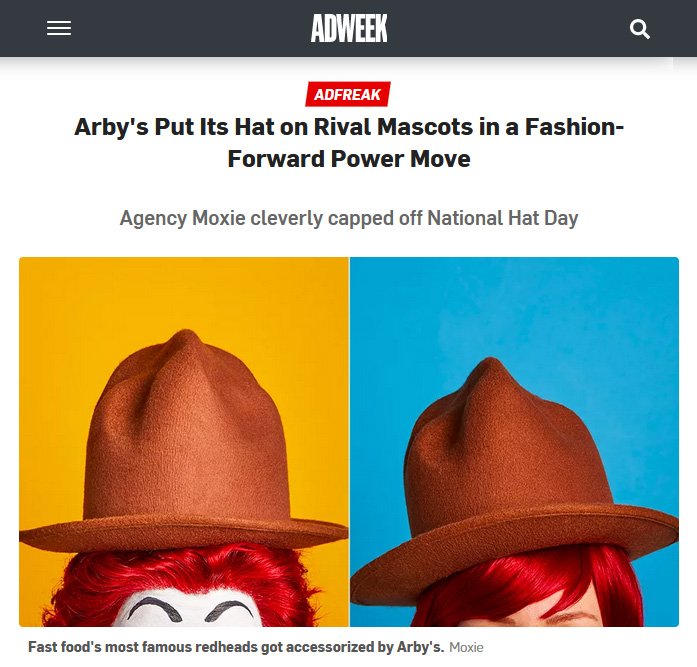This screenshot has width=697, height=667.
Task: Click the words Forward Power Move in the headline
Action: click(x=349, y=159)
